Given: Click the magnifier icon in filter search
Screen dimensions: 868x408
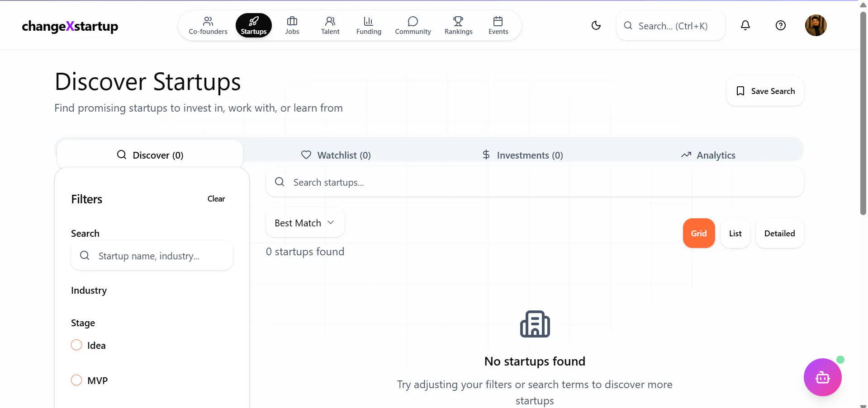Looking at the screenshot, I should click(85, 255).
